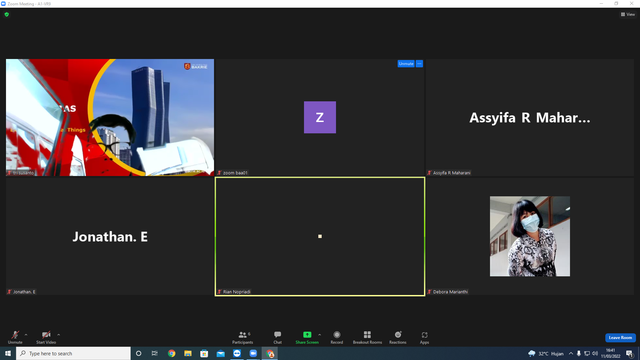This screenshot has height=360, width=640.
Task: Open the notification center icon
Action: 630,353
